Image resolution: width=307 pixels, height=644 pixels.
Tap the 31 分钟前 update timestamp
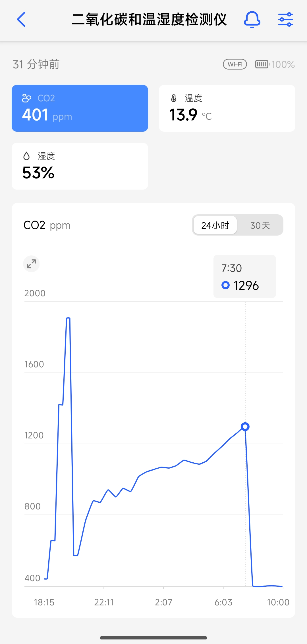click(x=36, y=64)
